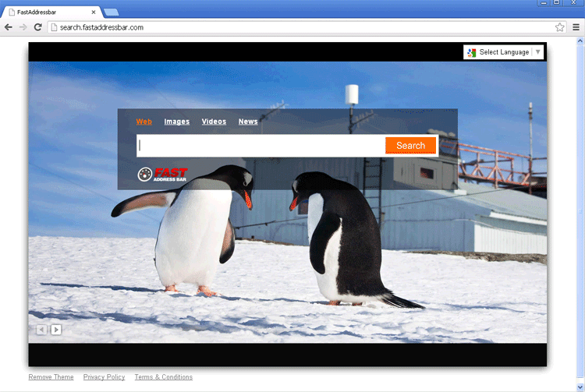Screen dimensions: 585x392
Task: Click the browser back arrow
Action: click(9, 27)
